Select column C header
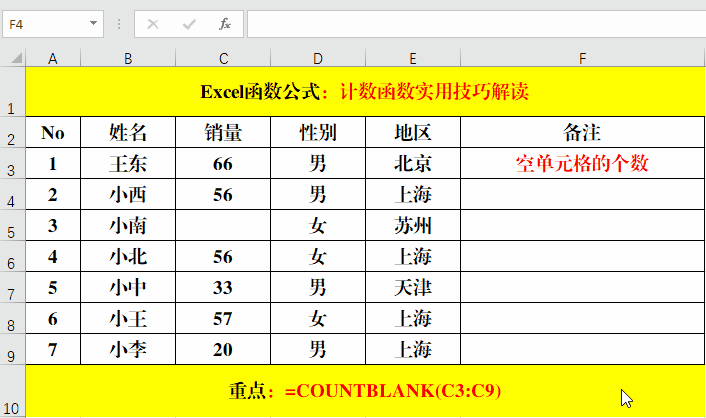 tap(223, 58)
